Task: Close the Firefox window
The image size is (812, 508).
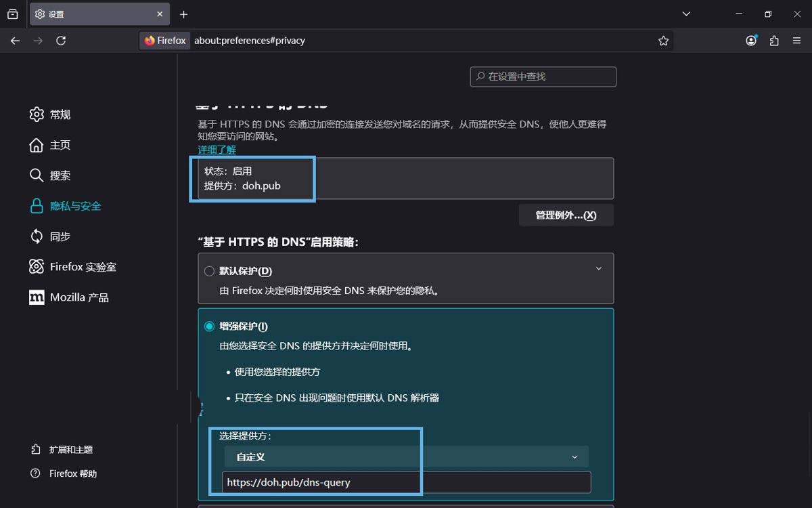Action: [x=797, y=14]
